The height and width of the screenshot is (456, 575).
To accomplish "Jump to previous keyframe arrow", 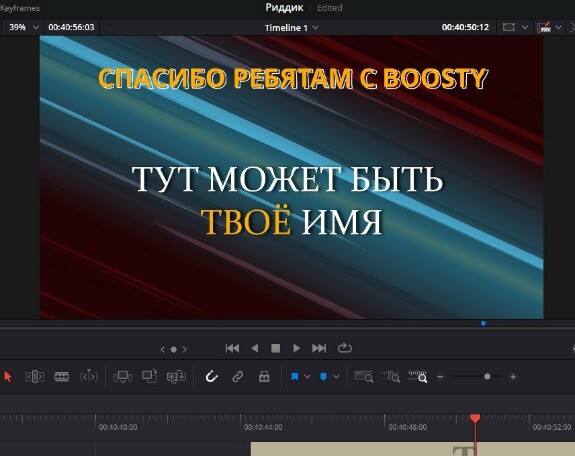I will tap(162, 350).
